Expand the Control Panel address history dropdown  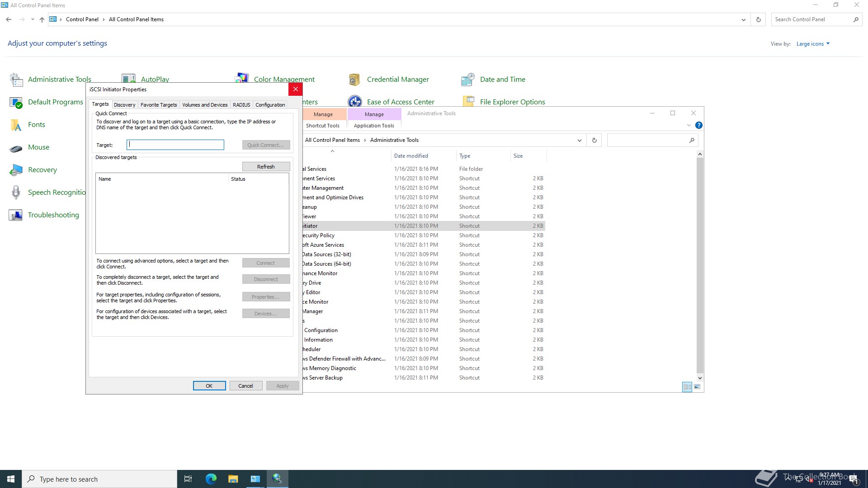click(743, 19)
